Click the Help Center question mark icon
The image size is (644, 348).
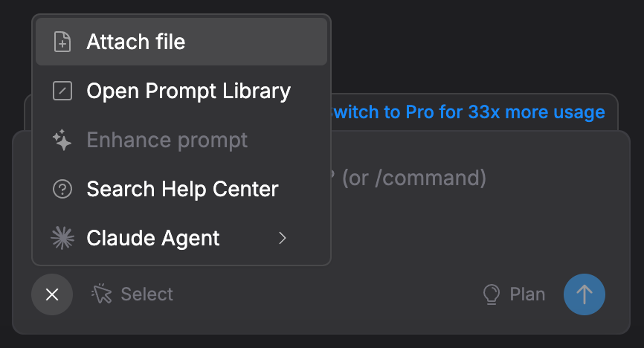coord(63,190)
